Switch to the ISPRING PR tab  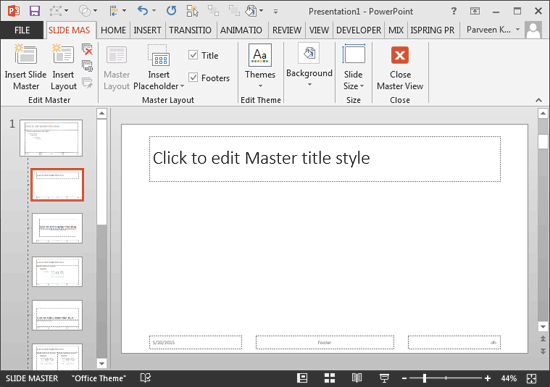pos(432,31)
